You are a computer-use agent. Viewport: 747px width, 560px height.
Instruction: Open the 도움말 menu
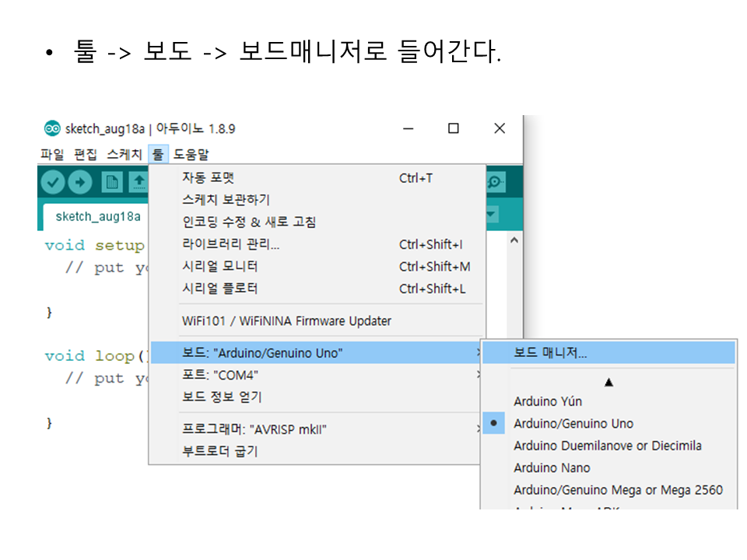point(191,154)
